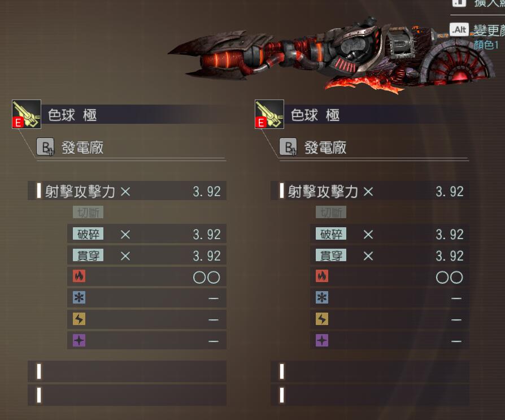Click the right 破碎 tag
The height and width of the screenshot is (420, 505).
pos(331,233)
